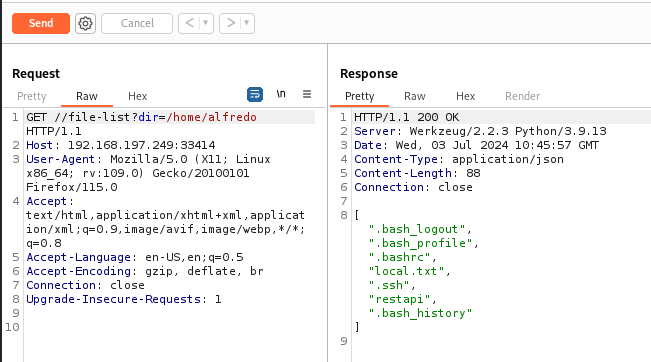Click the ".bashrc" entry in the response
This screenshot has width=651, height=362.
point(399,257)
